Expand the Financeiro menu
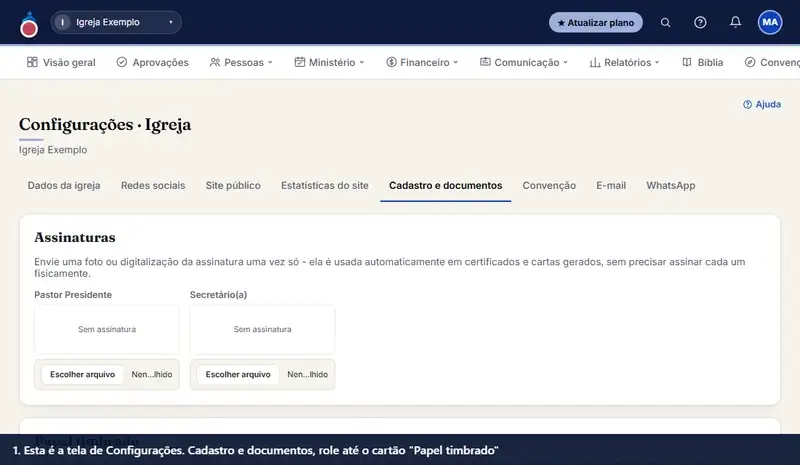This screenshot has height=465, width=800. pos(422,62)
